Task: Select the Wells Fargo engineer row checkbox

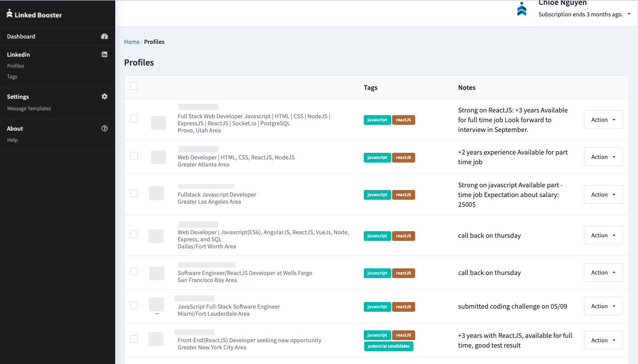Action: click(x=134, y=271)
